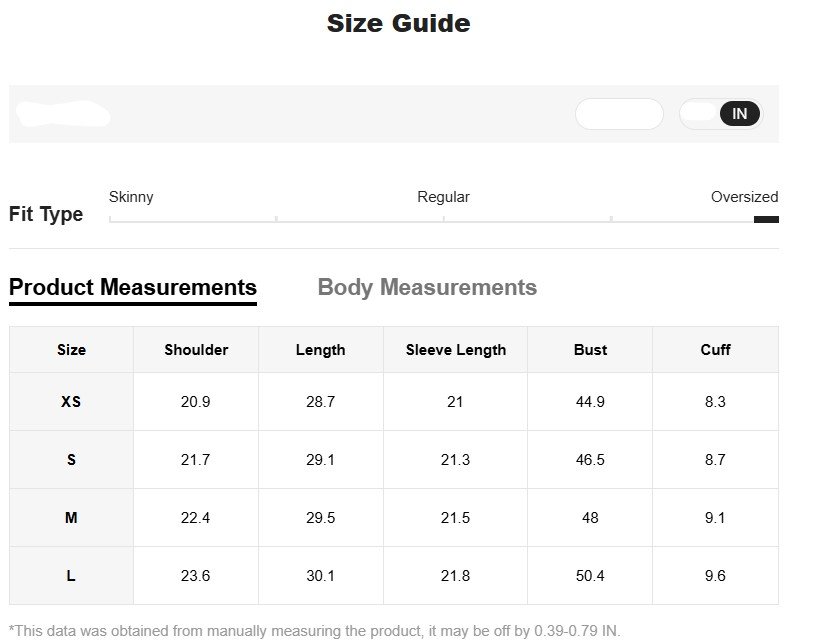Open the Product Measurements tab
Screen dimensions: 836x642
point(133,288)
